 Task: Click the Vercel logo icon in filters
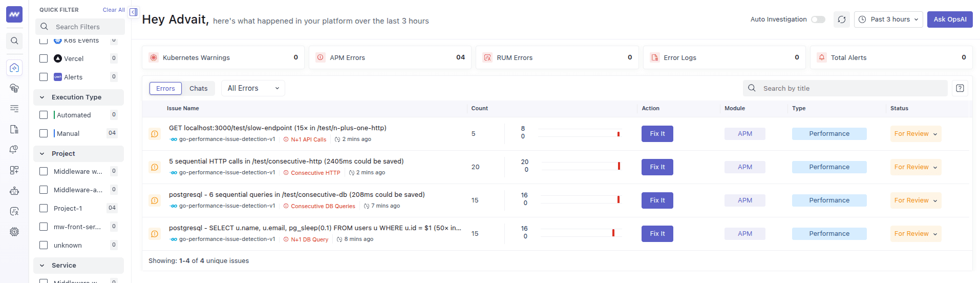click(58, 58)
